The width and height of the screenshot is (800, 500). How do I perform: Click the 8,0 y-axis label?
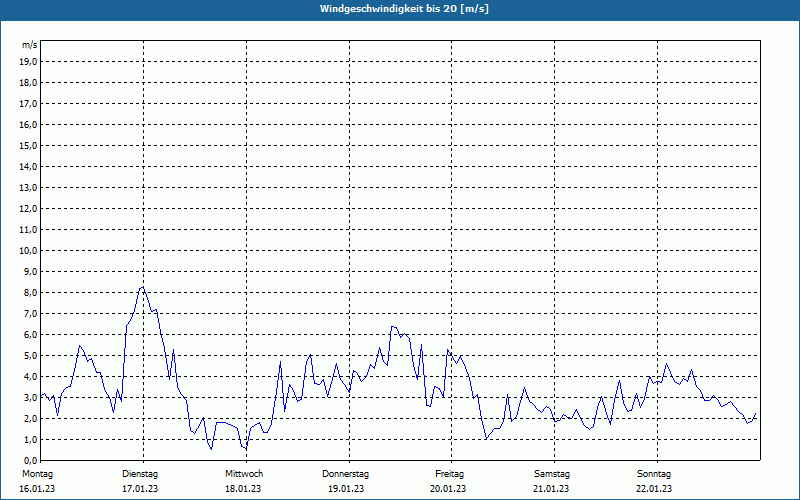pos(30,293)
